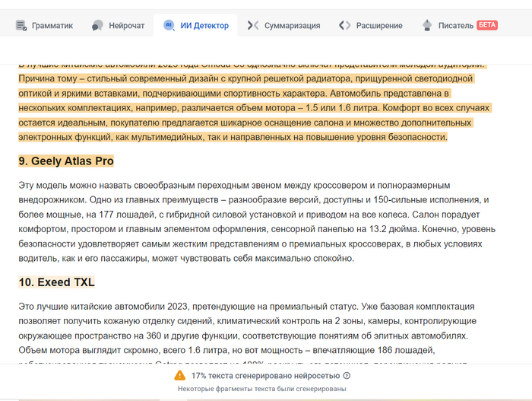Click the AI detector magnifier icon
The width and height of the screenshot is (532, 401).
click(x=169, y=25)
